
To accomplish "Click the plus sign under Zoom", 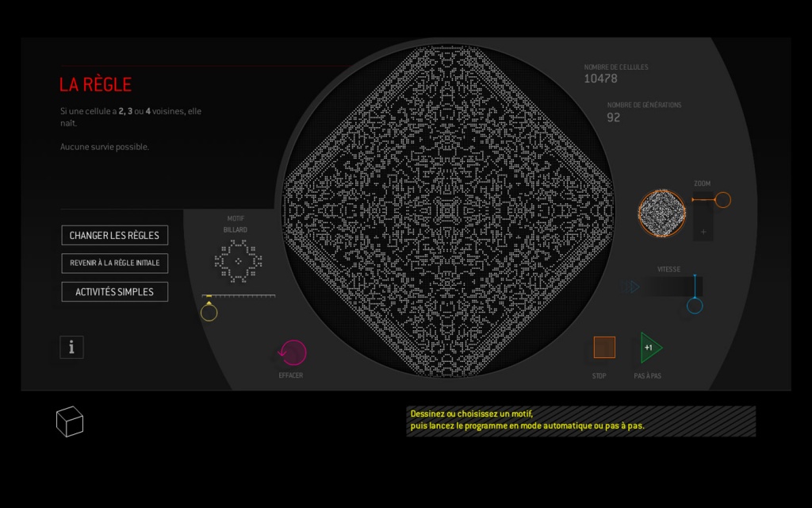I will (703, 232).
